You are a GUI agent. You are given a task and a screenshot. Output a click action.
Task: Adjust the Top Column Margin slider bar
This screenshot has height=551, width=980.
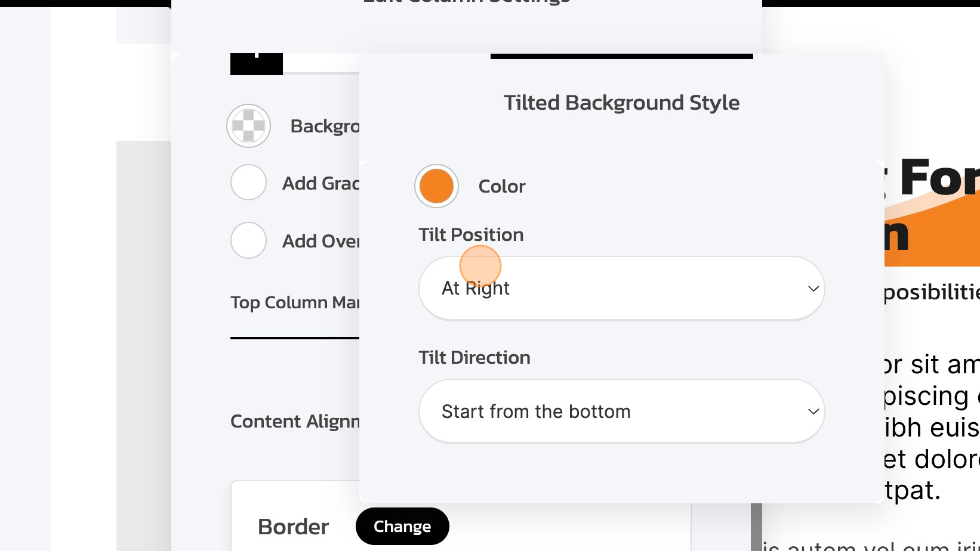click(x=295, y=338)
